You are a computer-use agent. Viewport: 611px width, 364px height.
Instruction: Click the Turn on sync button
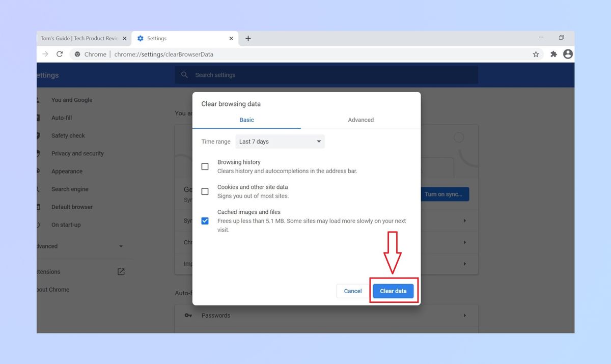pyautogui.click(x=445, y=194)
